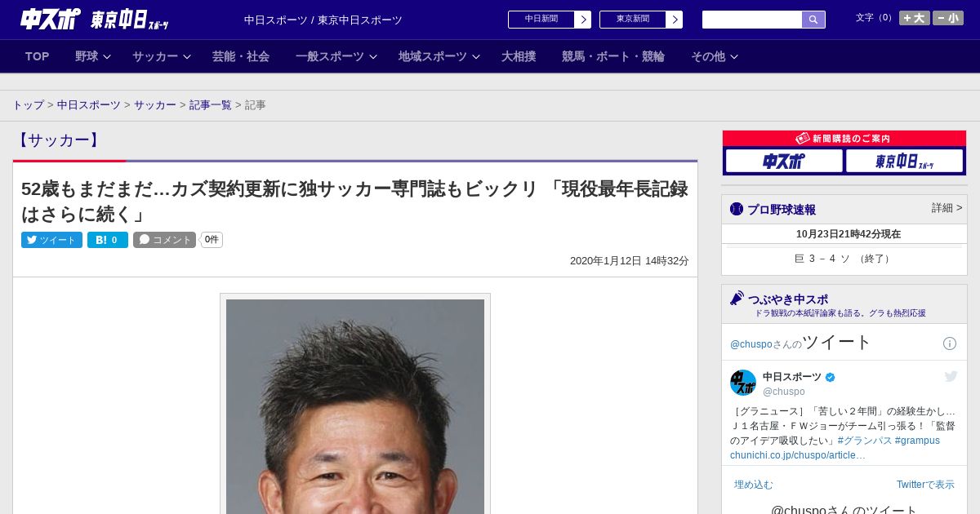Go to 中日スポーツ breadcrumb link

click(x=89, y=105)
